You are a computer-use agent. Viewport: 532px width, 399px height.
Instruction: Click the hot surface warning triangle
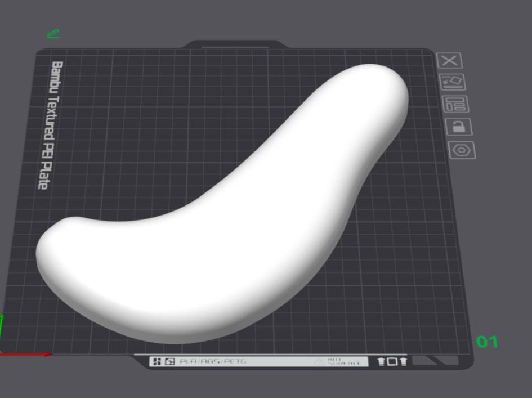(x=319, y=362)
